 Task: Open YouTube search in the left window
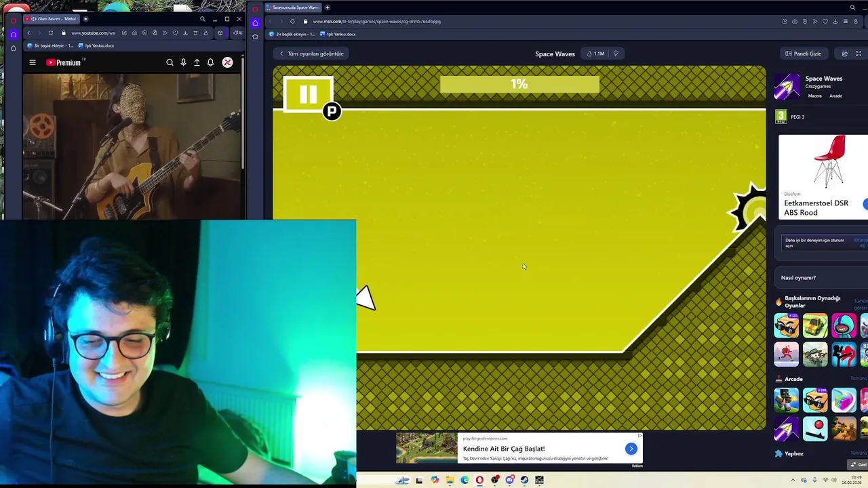tap(170, 62)
